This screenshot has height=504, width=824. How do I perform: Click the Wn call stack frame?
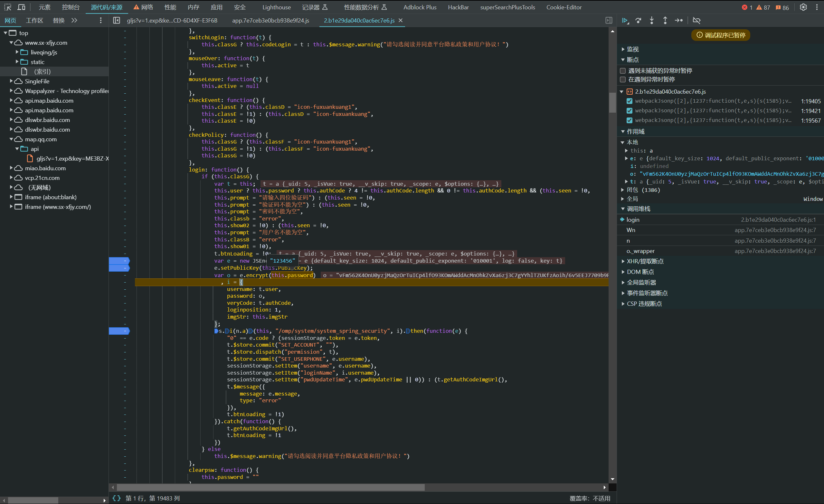pos(720,230)
